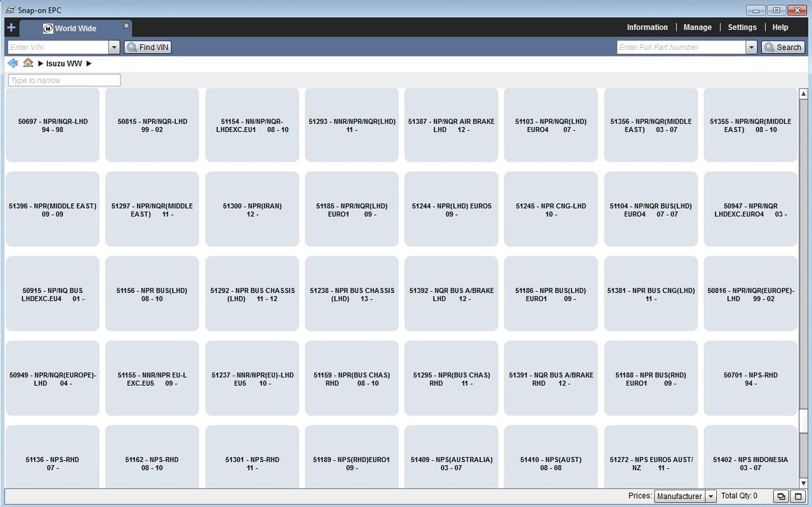Image resolution: width=812 pixels, height=507 pixels.
Task: Select 51396 NPR(MIDDLE EAST) 09-09
Action: click(x=53, y=209)
